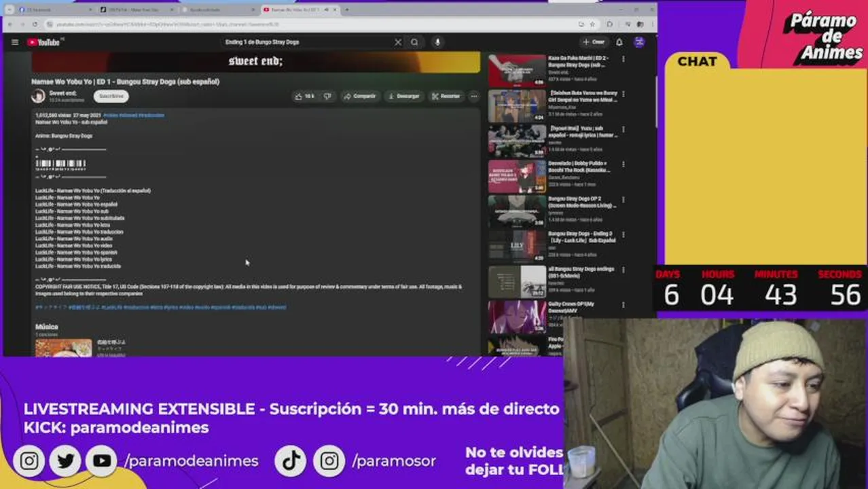The image size is (868, 489).
Task: Open options menu for Kaze Ga Fuku Machi video
Action: point(623,59)
